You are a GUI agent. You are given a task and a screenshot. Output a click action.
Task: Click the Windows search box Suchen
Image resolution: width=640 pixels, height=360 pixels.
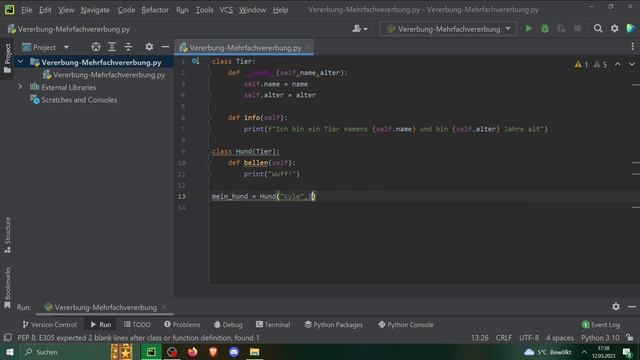pyautogui.click(x=65, y=352)
